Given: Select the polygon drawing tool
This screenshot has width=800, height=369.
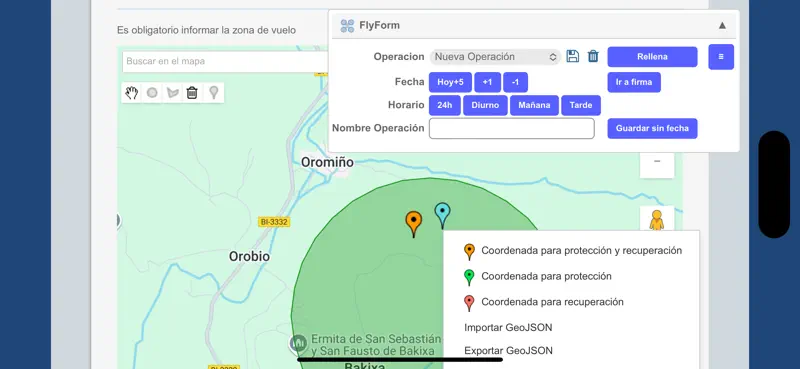Looking at the screenshot, I should click(x=173, y=93).
